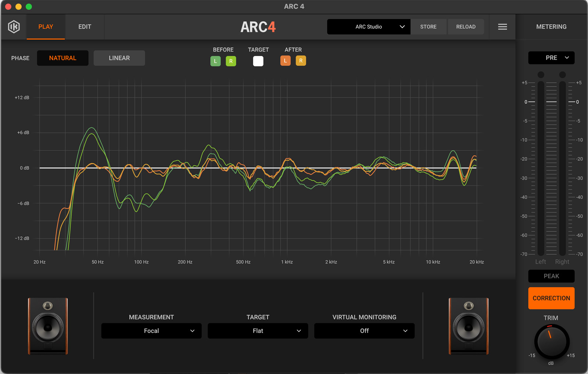Click the right speaker image
Viewport: 588px width, 374px height.
[469, 326]
